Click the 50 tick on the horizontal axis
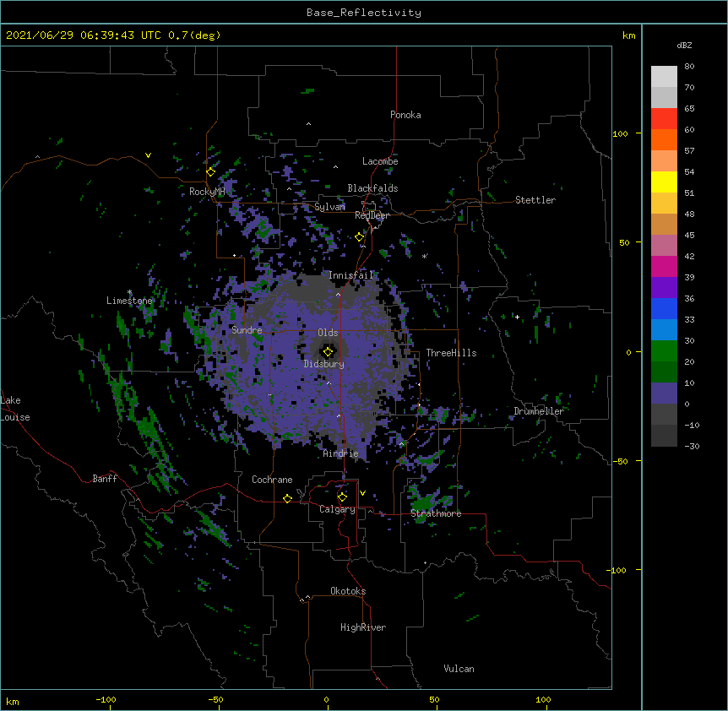Viewport: 728px width, 711px height. [434, 699]
